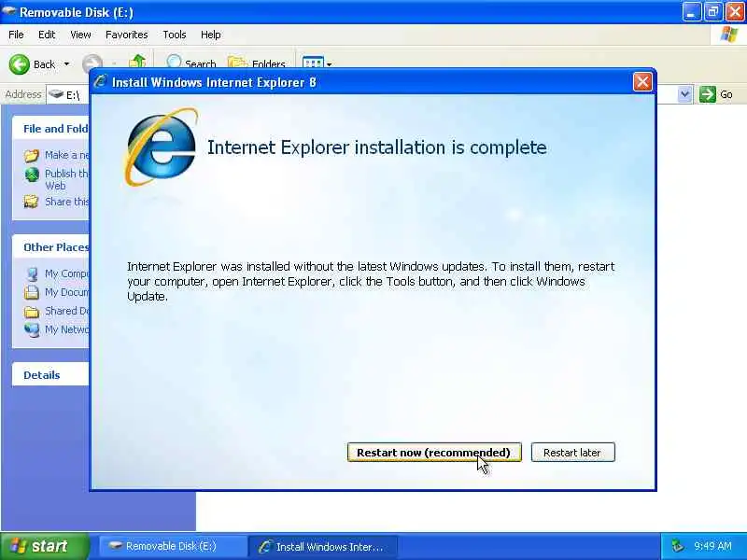This screenshot has width=747, height=560.
Task: Open the My Documents icon in Other Places
Action: [32, 292]
